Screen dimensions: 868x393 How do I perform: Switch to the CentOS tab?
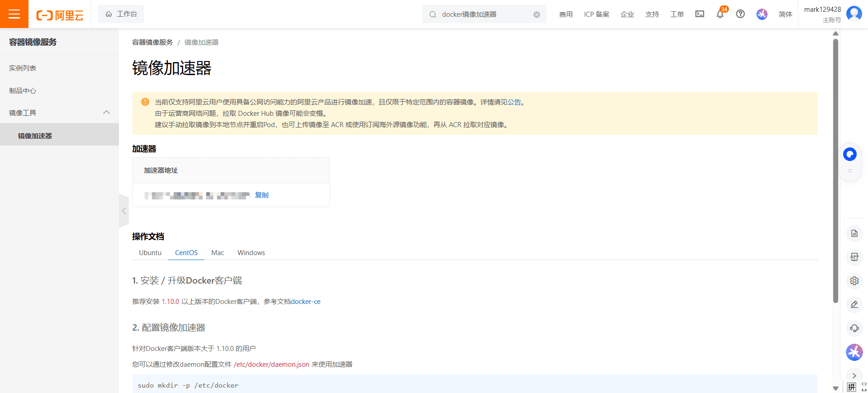click(x=186, y=253)
